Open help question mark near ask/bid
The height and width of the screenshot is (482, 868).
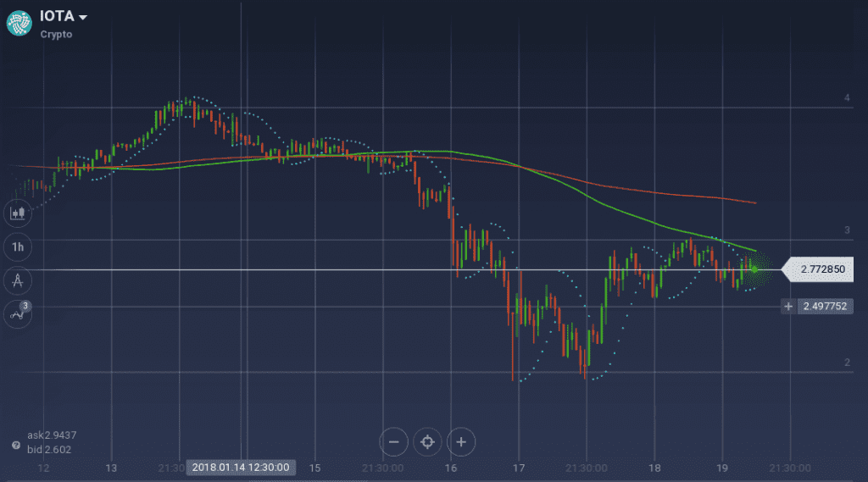coord(16,445)
